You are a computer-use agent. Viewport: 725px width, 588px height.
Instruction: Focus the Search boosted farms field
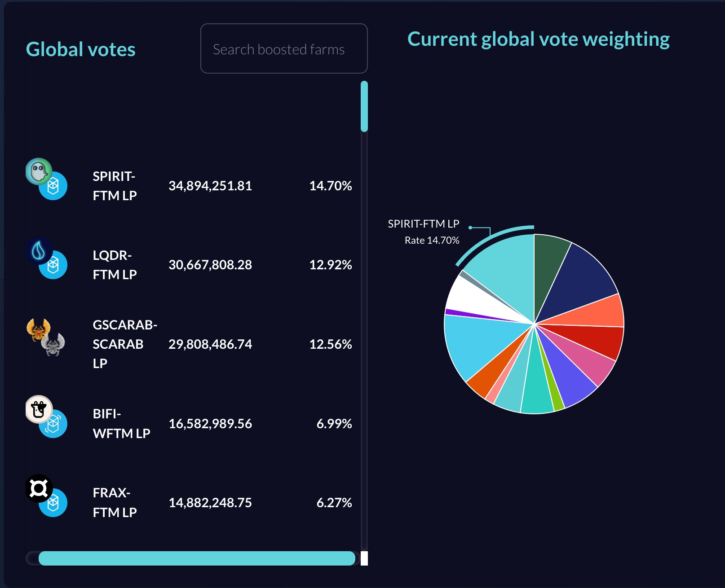(284, 48)
